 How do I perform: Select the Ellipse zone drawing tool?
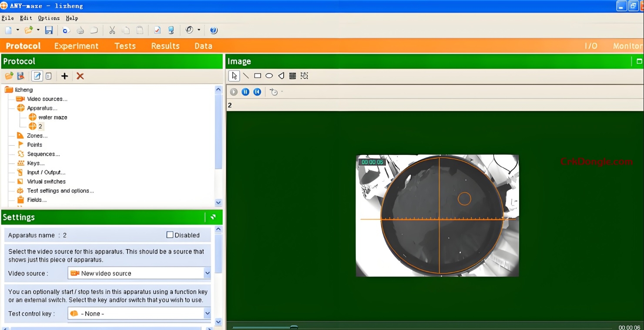tap(269, 76)
